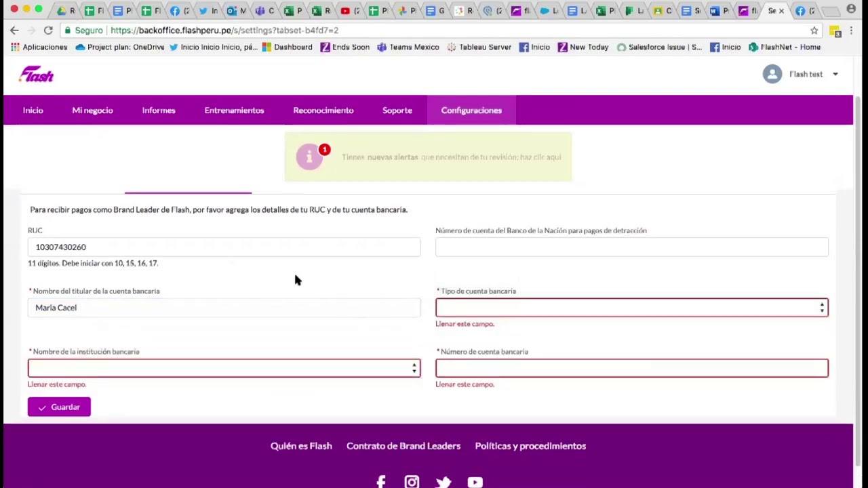Image resolution: width=868 pixels, height=488 pixels.
Task: Open Políticas y procedimientos link
Action: point(530,446)
